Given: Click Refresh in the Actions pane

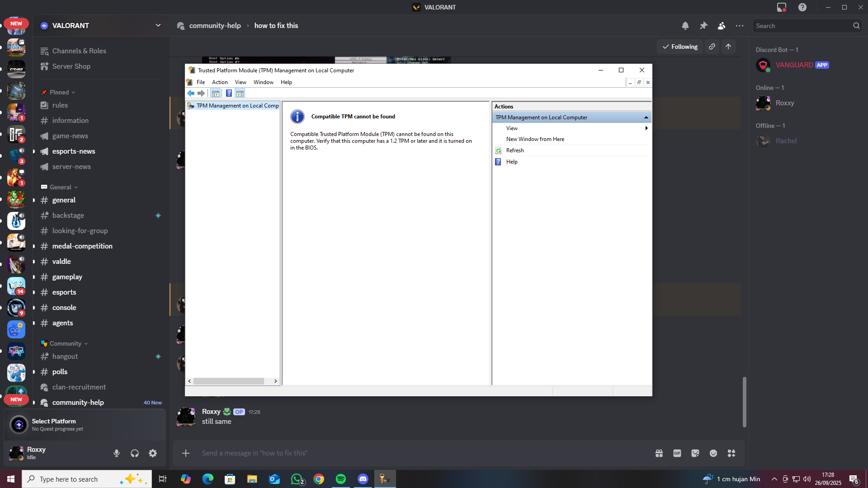Looking at the screenshot, I should [x=515, y=150].
